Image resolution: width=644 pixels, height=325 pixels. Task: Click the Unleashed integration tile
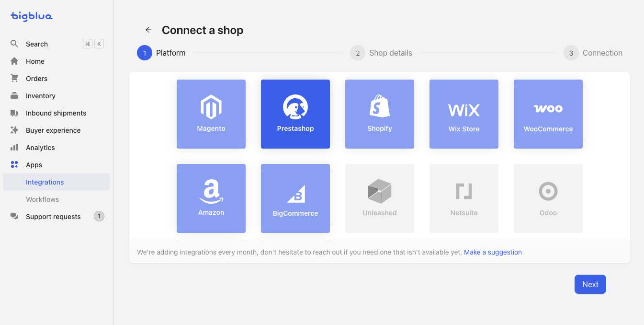point(380,198)
